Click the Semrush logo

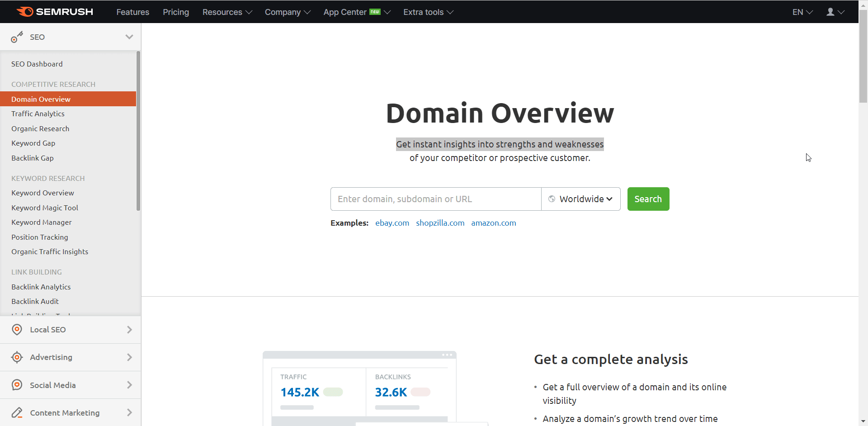(55, 12)
